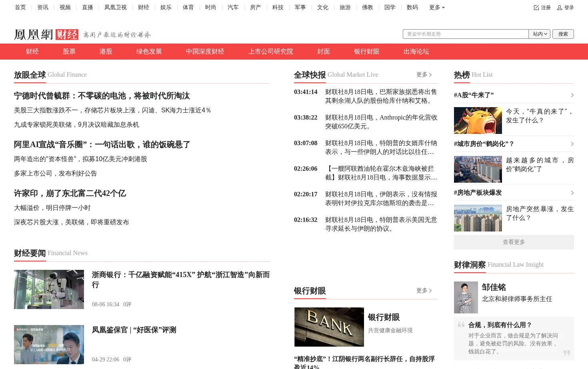
Task: Open 阿里AI宣战"音乐圈" headline
Action: (x=102, y=145)
